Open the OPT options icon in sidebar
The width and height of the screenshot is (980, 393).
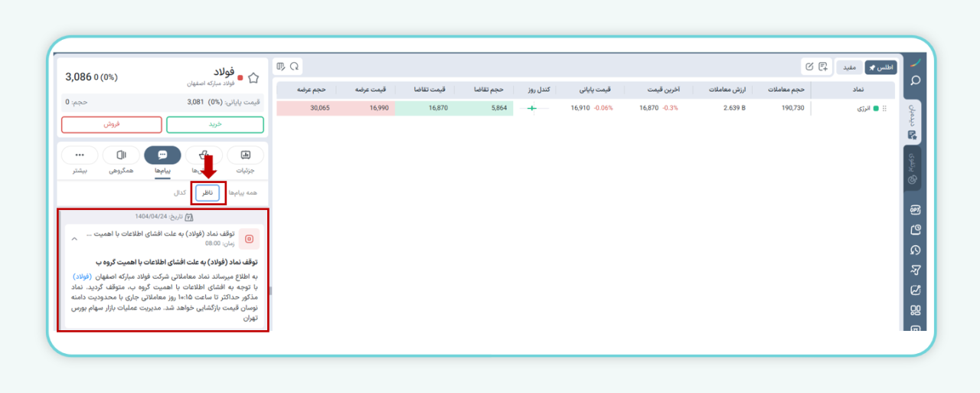click(914, 209)
